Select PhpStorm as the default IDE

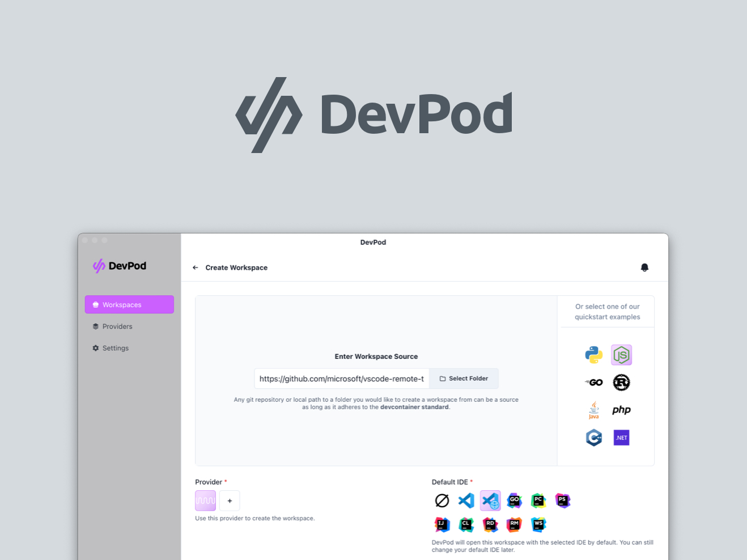coord(563,500)
